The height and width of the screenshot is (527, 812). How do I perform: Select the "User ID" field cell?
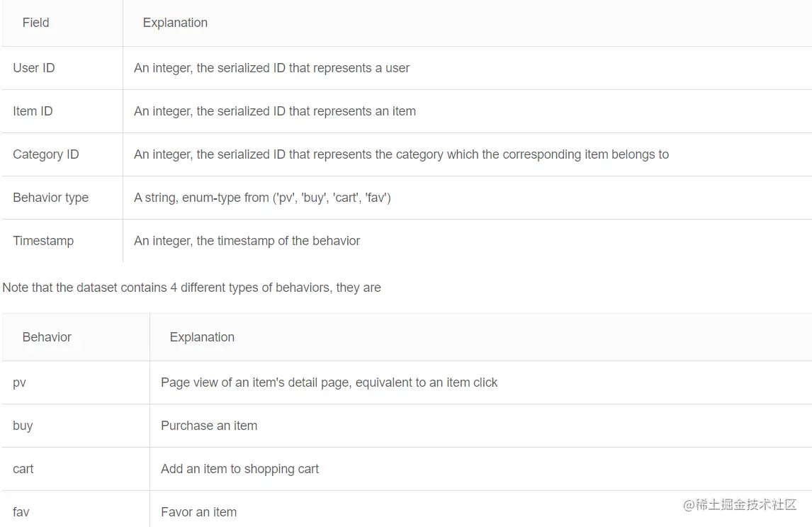coord(34,68)
